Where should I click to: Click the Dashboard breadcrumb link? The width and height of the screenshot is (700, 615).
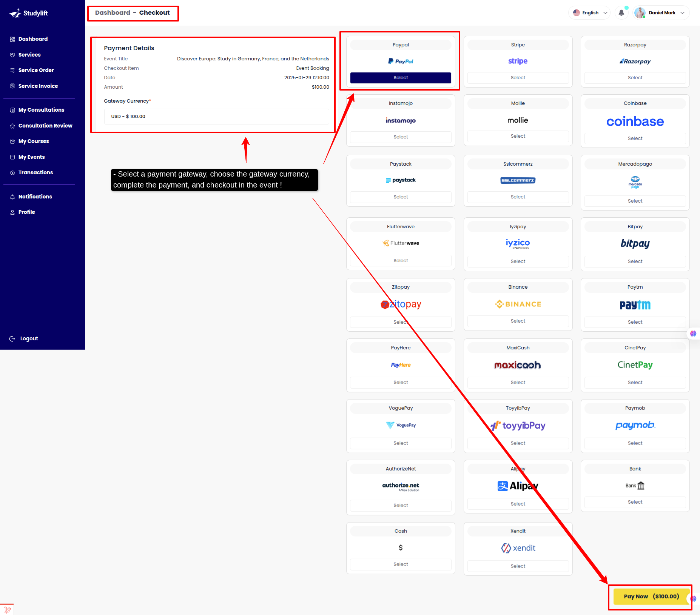(113, 13)
